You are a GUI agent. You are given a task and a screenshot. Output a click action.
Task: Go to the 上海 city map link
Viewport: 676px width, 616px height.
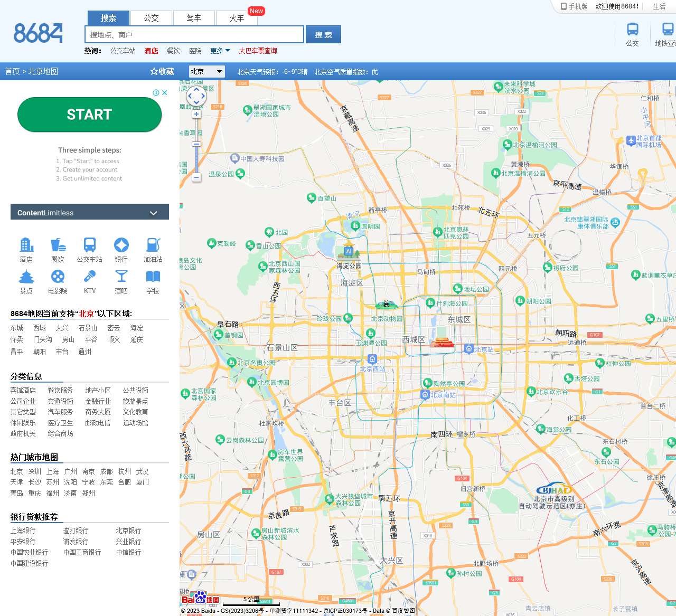point(53,471)
